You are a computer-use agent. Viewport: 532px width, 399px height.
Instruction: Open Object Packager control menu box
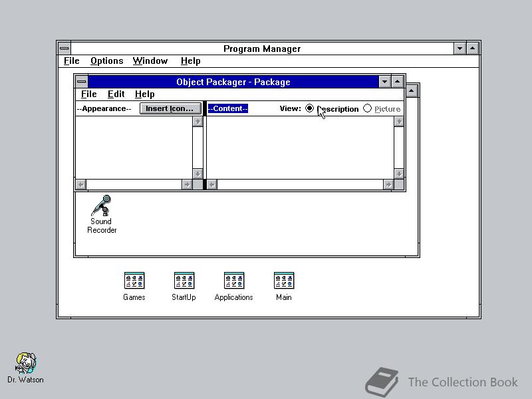click(82, 82)
